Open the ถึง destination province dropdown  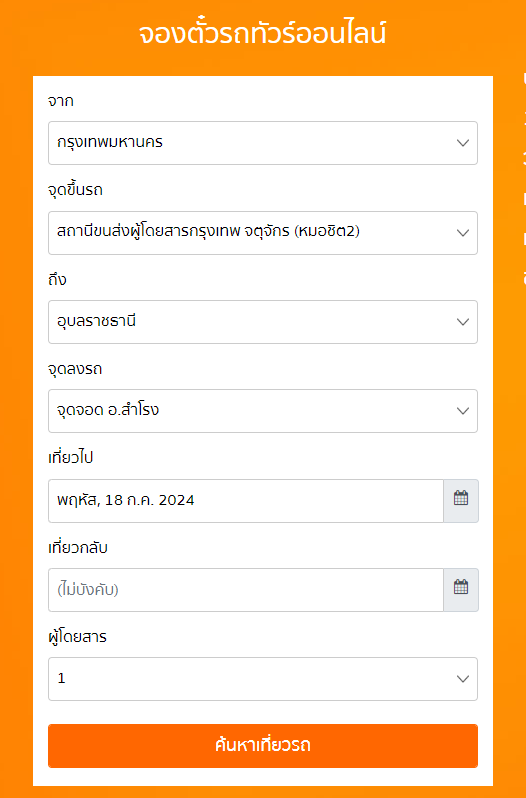click(x=263, y=322)
